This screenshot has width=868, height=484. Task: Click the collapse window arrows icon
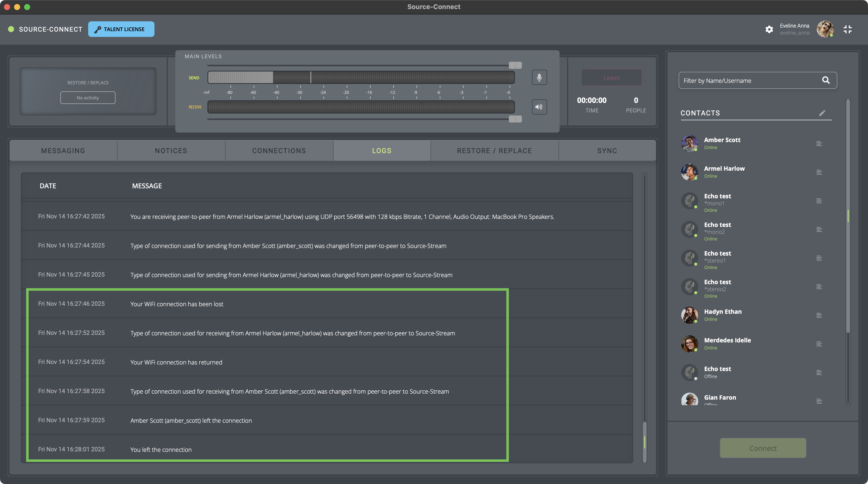(x=847, y=29)
